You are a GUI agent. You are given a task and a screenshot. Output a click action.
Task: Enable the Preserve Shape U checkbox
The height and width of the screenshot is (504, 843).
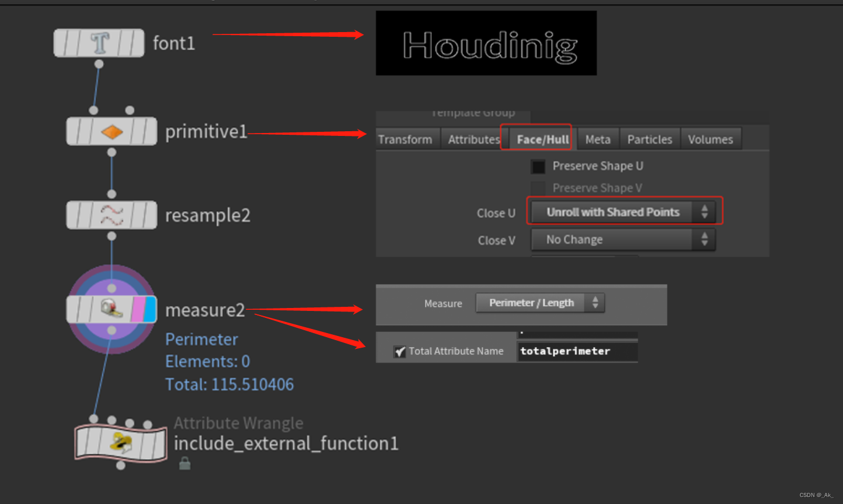pos(538,166)
